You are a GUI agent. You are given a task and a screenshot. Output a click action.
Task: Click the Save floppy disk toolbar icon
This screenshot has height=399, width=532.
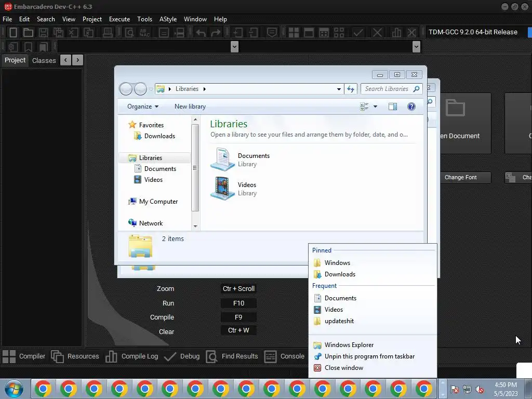tap(43, 33)
